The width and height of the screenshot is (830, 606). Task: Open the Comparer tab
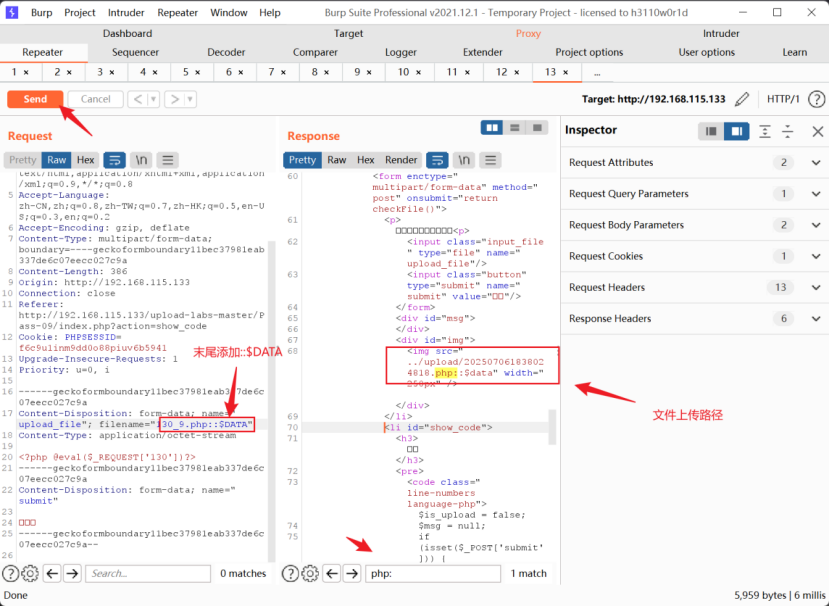tap(315, 52)
